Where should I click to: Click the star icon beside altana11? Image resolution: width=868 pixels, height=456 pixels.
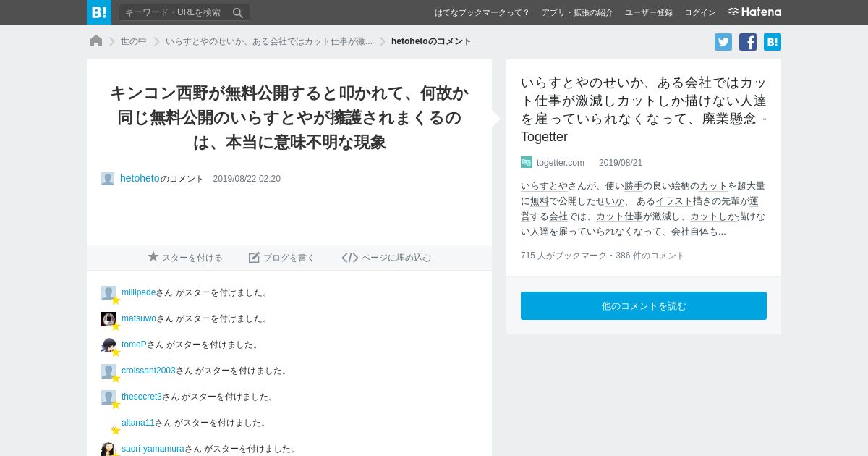115,430
